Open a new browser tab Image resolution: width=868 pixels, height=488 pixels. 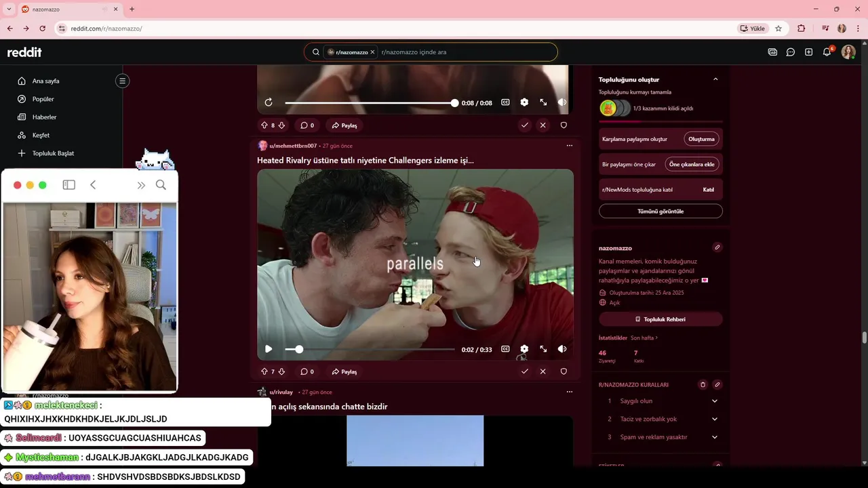[132, 9]
